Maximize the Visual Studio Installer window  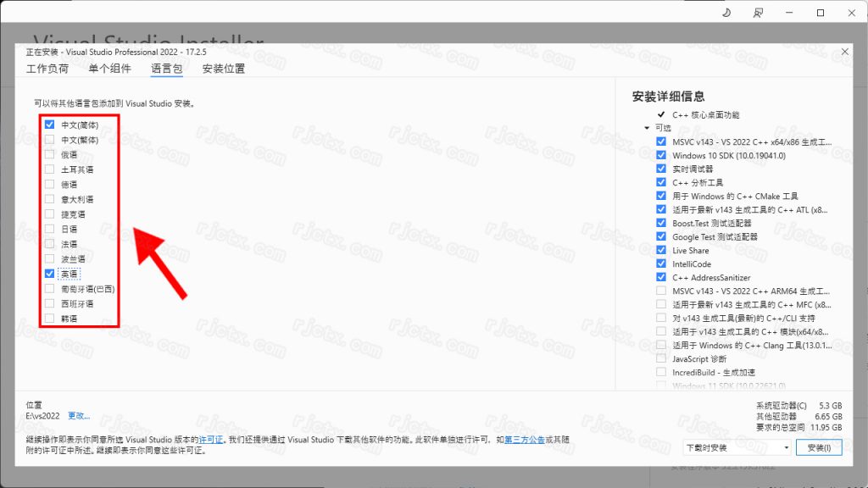[821, 13]
